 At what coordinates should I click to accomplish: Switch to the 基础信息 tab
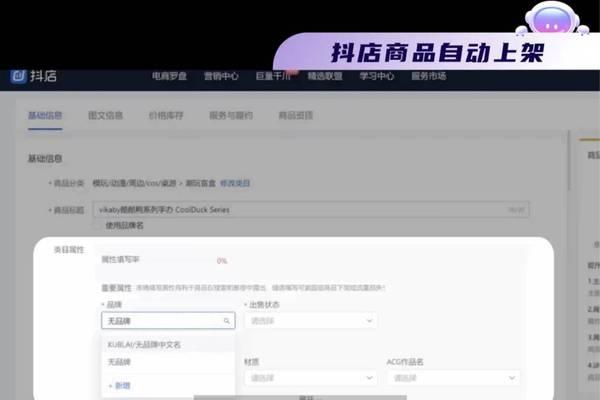[x=45, y=115]
